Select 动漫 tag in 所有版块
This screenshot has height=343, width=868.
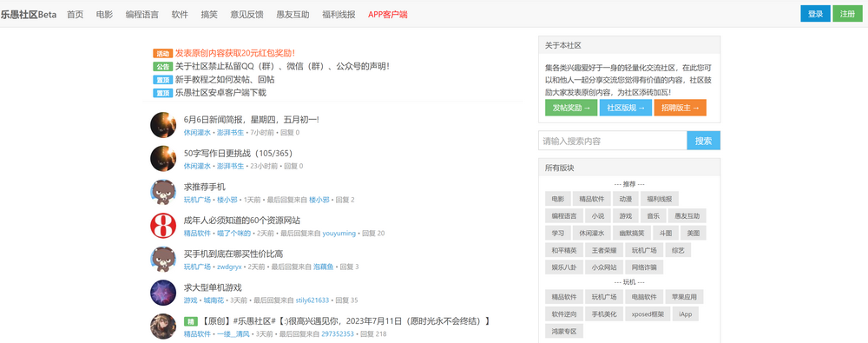pyautogui.click(x=626, y=199)
